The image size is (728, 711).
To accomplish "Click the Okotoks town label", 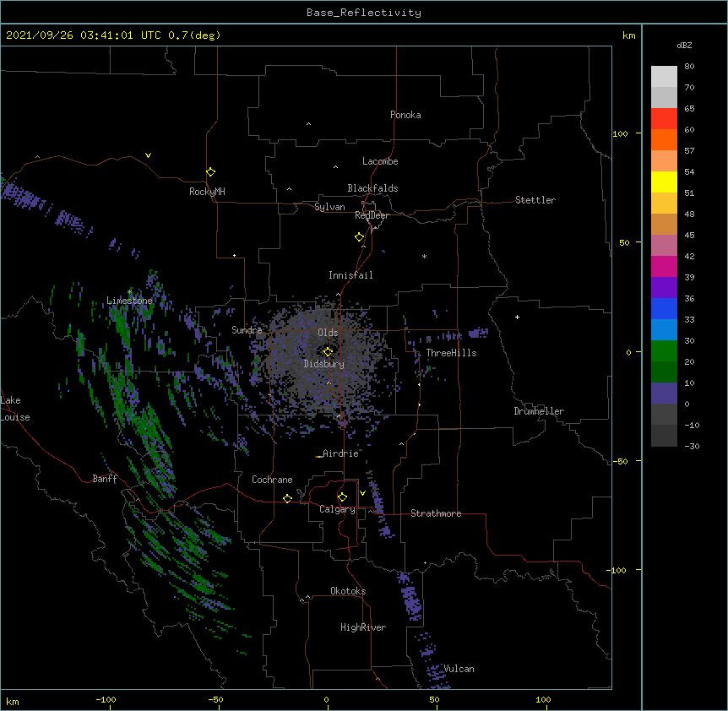I will [348, 591].
